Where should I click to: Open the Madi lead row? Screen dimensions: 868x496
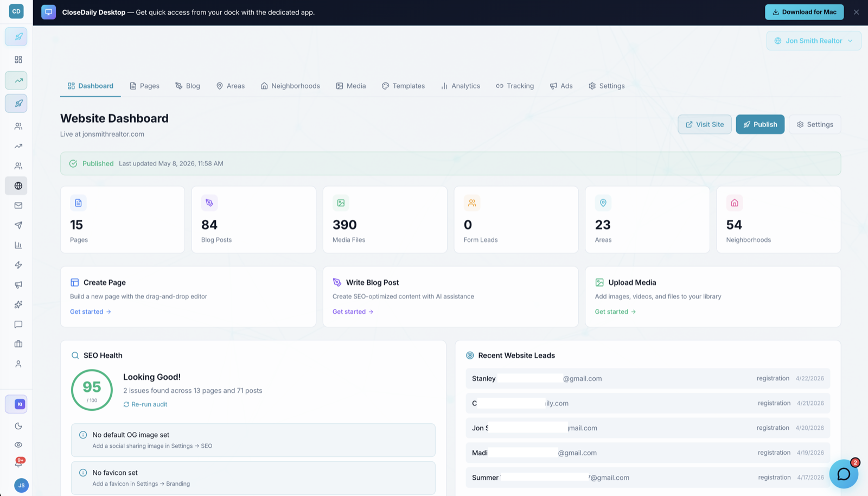[648, 453]
